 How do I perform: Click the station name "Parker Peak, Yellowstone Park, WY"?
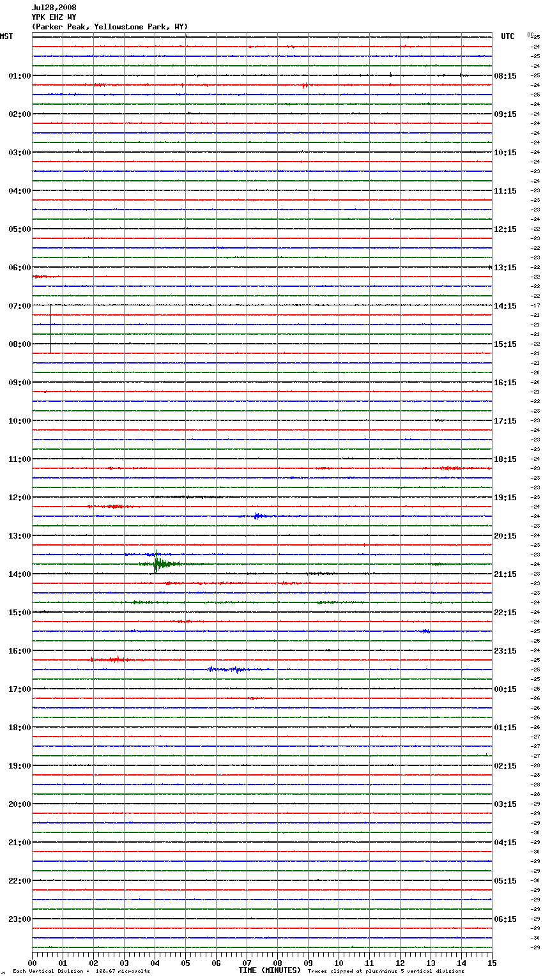(x=110, y=27)
